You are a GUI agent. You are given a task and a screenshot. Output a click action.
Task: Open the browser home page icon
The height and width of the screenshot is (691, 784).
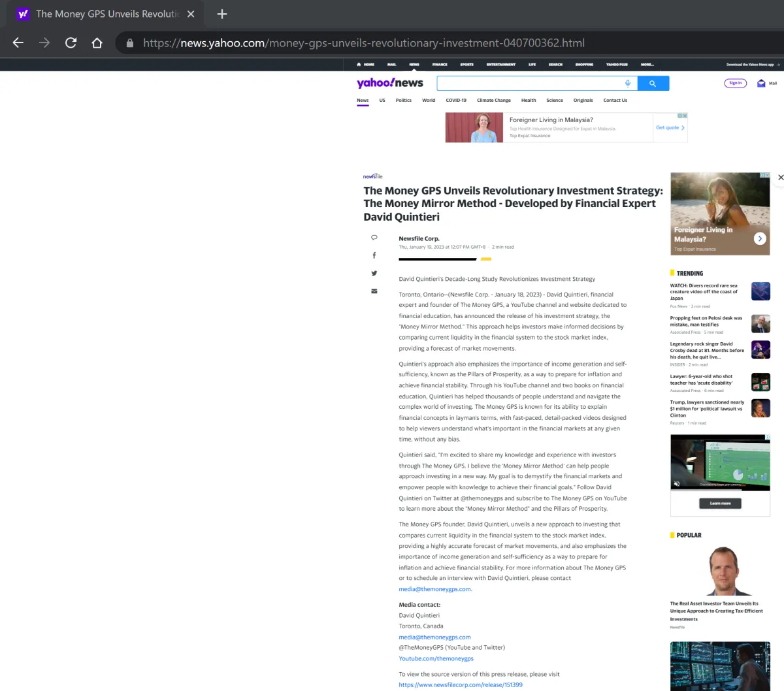(x=97, y=42)
